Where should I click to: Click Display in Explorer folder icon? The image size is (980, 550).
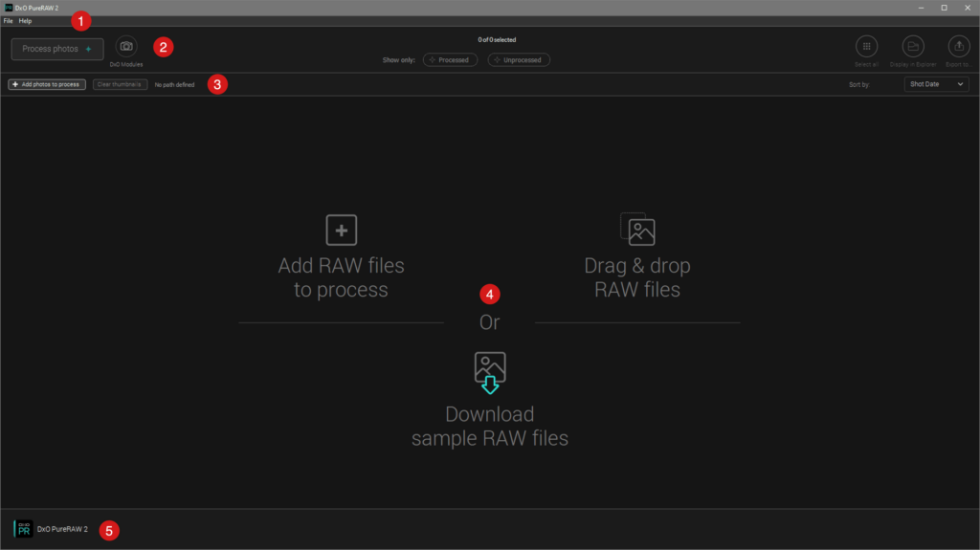[913, 46]
